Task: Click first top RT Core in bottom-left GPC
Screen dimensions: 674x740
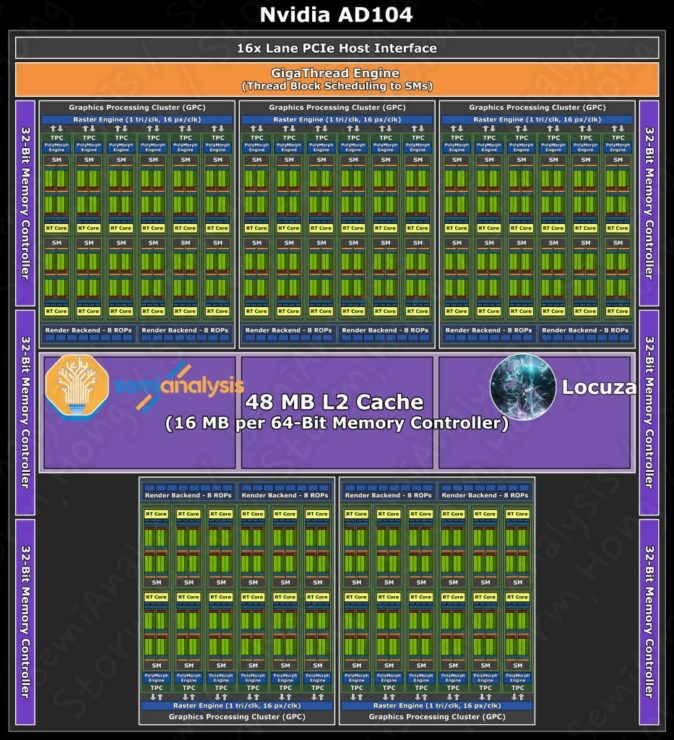Action: point(156,514)
